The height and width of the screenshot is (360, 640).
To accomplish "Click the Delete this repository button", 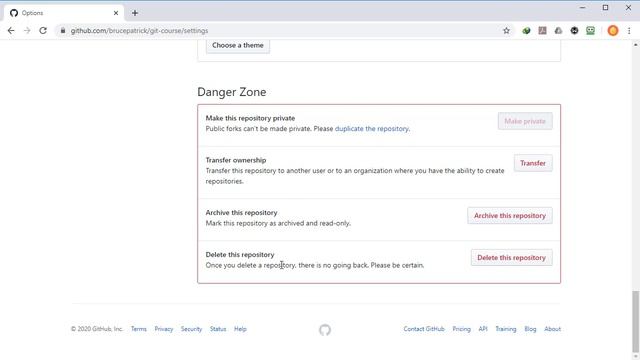I will 511,258.
